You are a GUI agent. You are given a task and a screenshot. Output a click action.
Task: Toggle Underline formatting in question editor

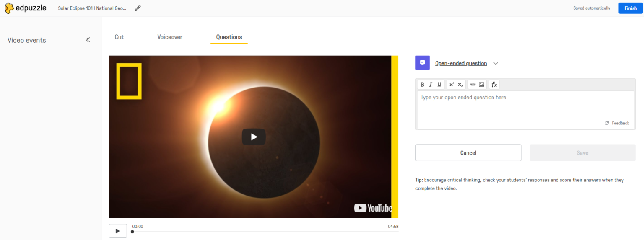439,85
